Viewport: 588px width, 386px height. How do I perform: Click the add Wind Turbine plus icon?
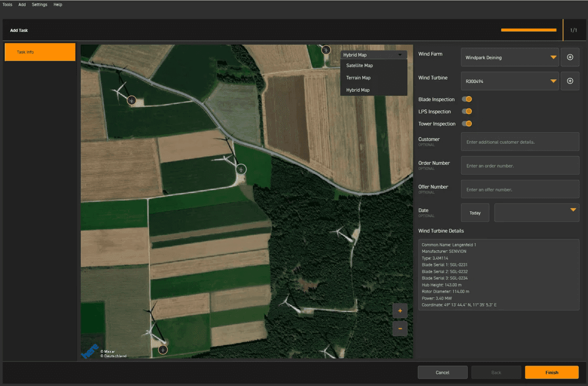(x=570, y=81)
